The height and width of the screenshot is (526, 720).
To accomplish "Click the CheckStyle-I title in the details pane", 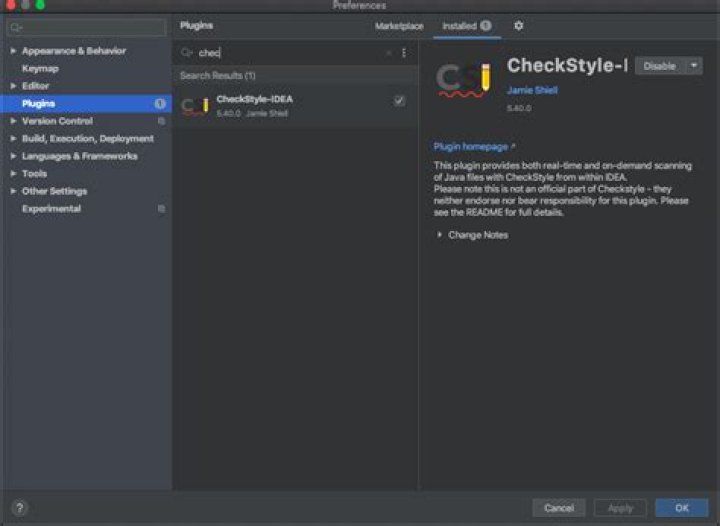I will [x=568, y=66].
